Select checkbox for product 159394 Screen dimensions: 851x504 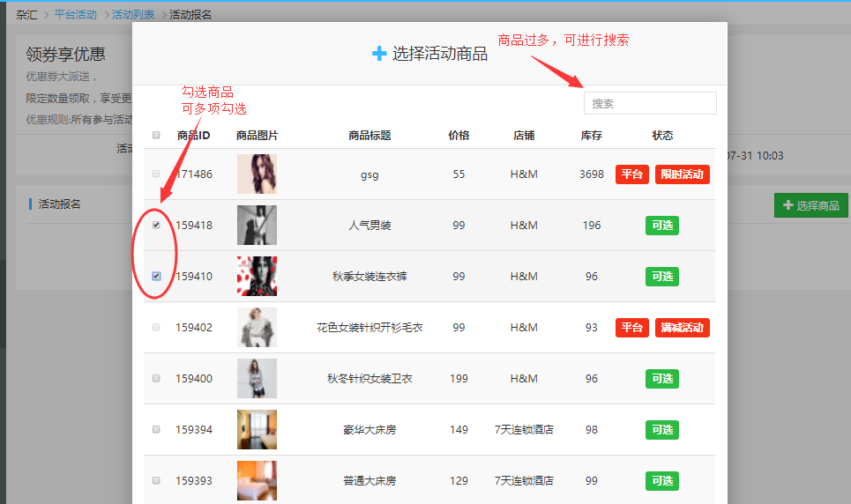tap(156, 429)
